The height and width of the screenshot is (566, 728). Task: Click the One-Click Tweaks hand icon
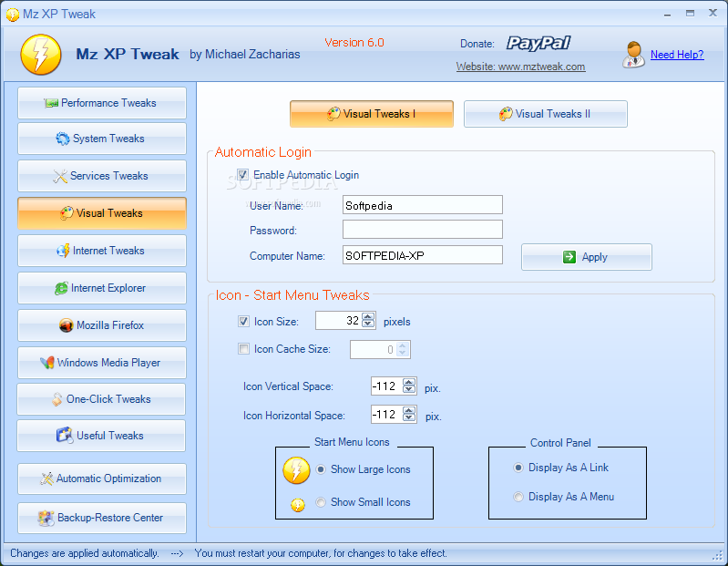[56, 399]
